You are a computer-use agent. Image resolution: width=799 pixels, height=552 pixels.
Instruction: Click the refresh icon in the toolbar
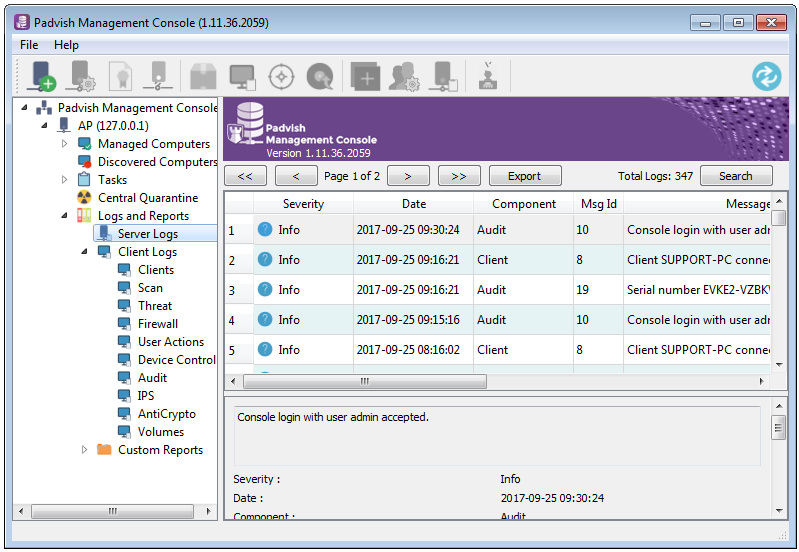(766, 76)
